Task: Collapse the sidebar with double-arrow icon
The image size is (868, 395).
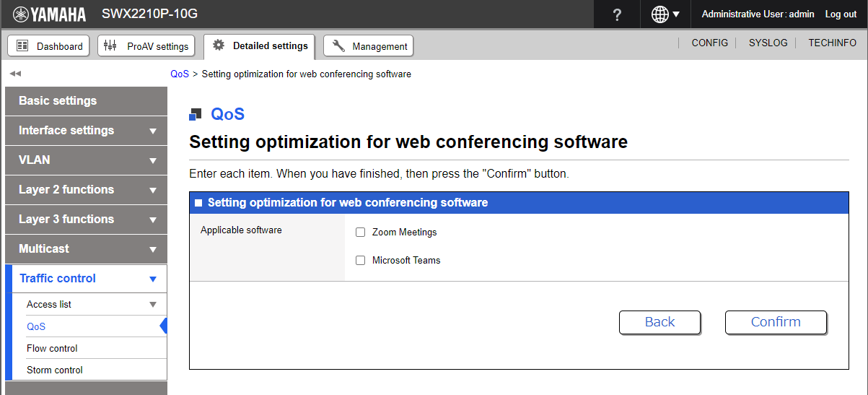Action: [x=15, y=74]
